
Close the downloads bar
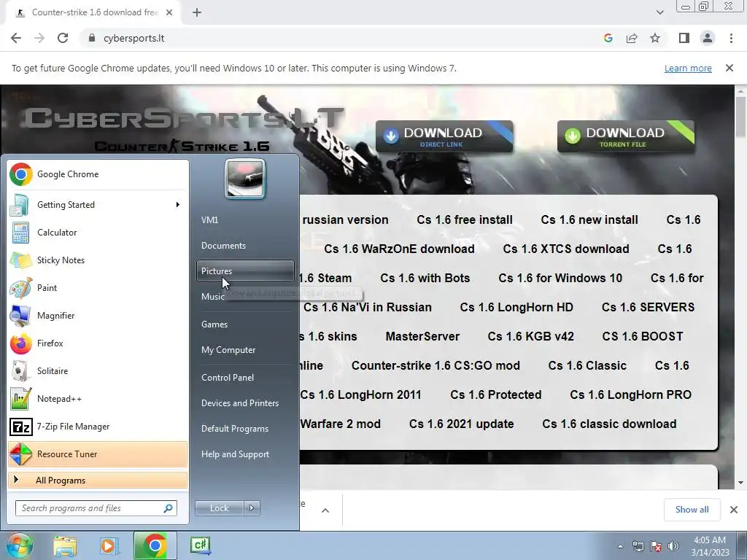point(734,510)
